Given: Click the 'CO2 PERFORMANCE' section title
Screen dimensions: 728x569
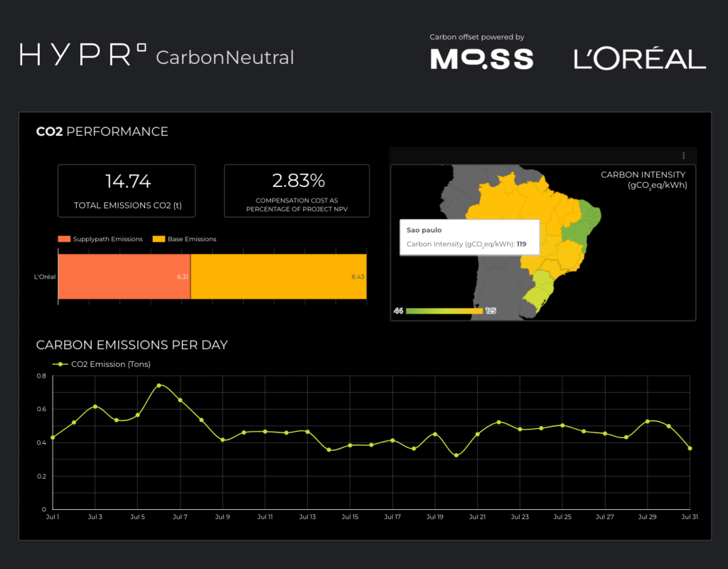Looking at the screenshot, I should 102,132.
